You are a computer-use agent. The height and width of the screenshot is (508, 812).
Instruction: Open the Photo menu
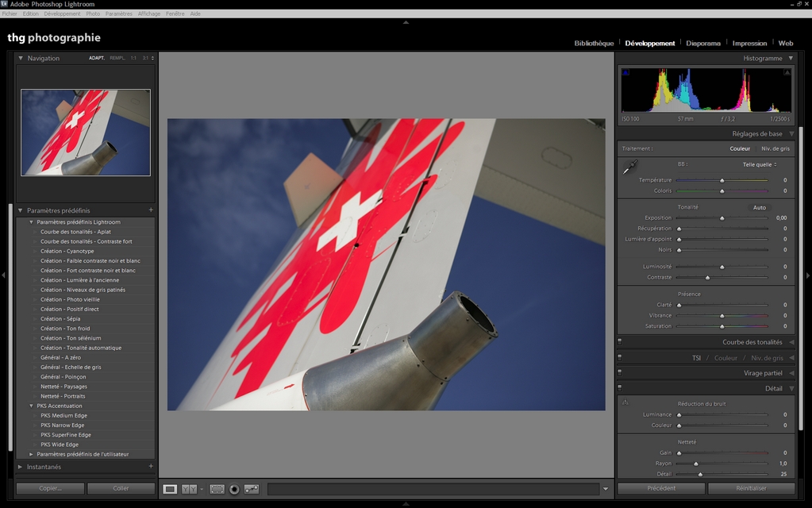pos(93,14)
